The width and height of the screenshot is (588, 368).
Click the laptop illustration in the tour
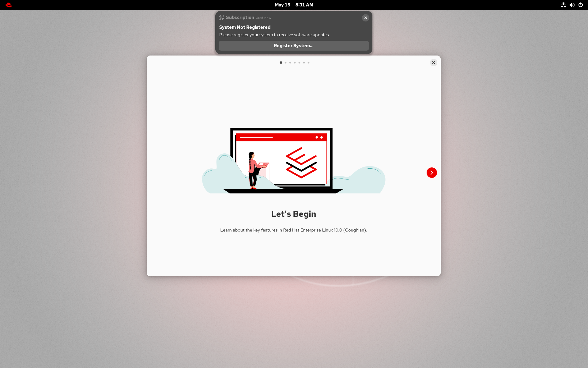click(x=293, y=161)
